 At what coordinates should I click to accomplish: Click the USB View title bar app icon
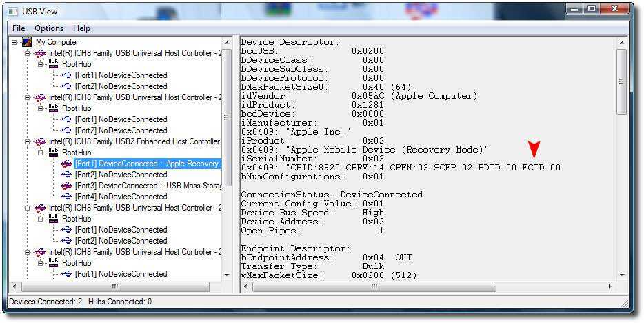point(14,12)
